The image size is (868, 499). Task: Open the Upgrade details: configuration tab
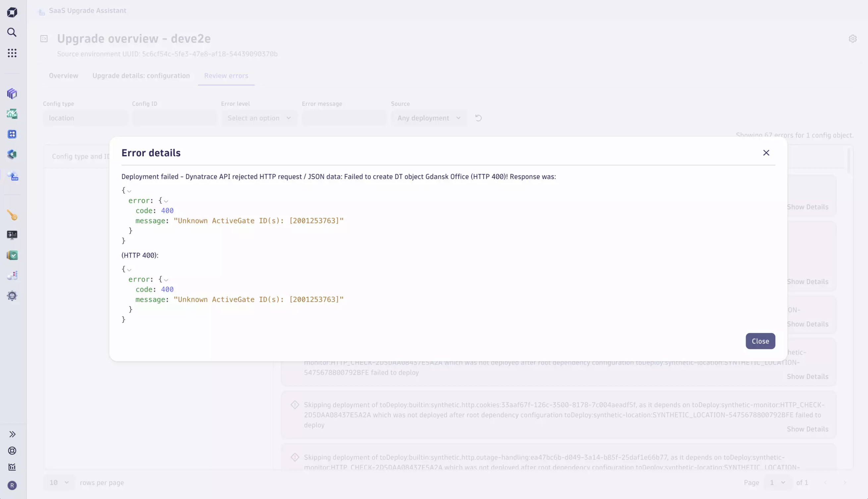point(141,76)
